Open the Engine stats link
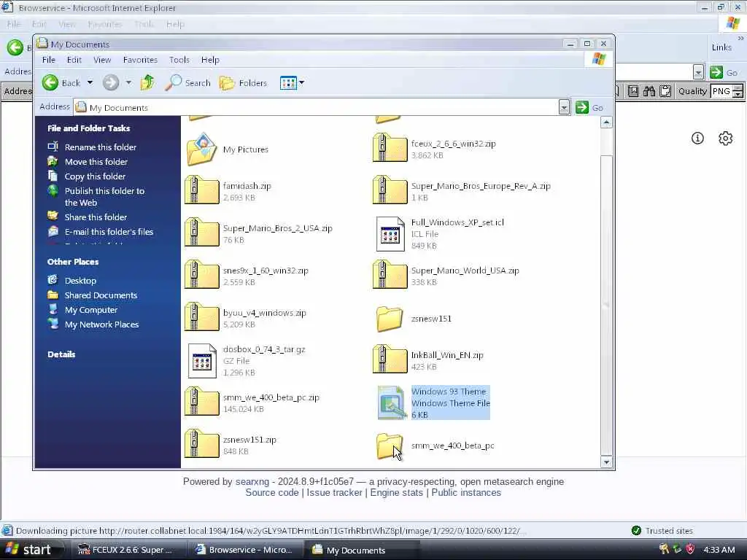 pyautogui.click(x=396, y=493)
